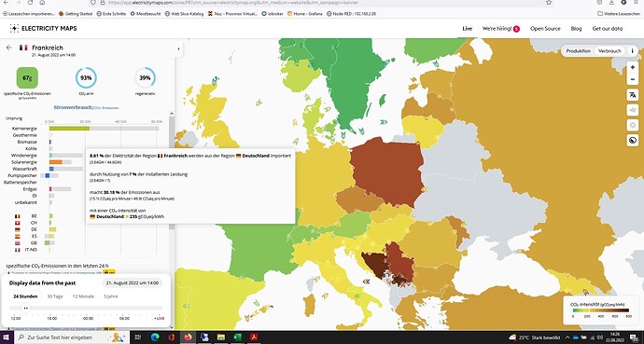Click the date field 21. August 2022 um 14:00

pos(133,282)
